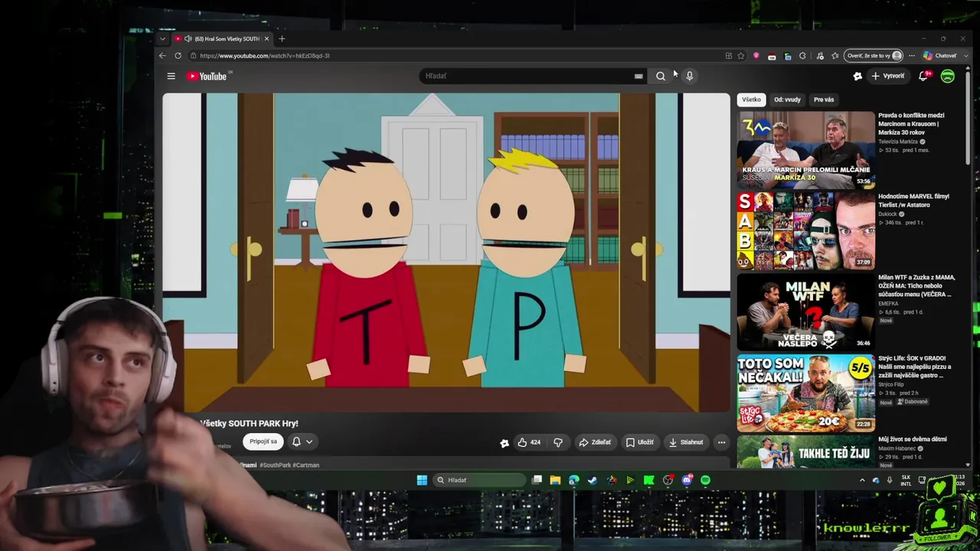Image resolution: width=980 pixels, height=551 pixels.
Task: Open "Hodnotíme MARVEL filmy!" video title
Action: pos(913,201)
